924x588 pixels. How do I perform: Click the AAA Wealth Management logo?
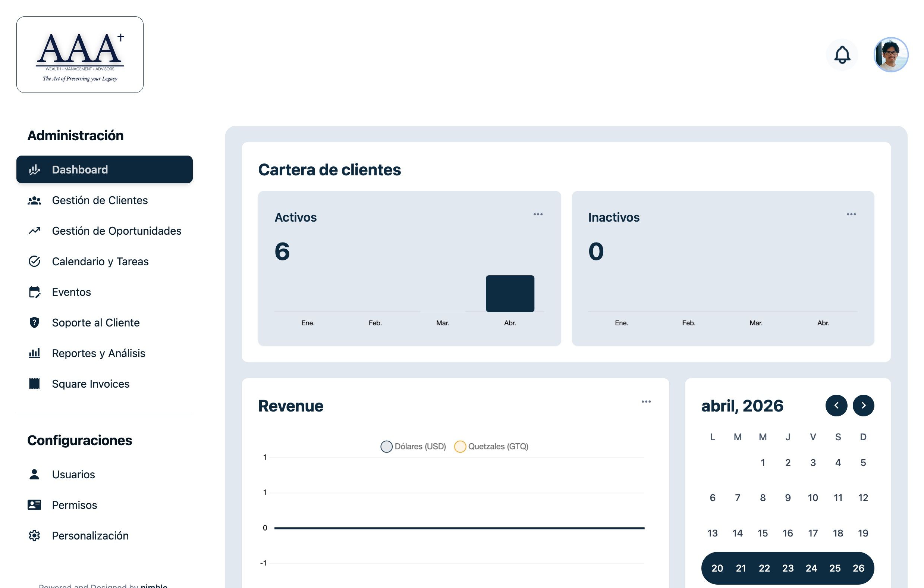80,54
